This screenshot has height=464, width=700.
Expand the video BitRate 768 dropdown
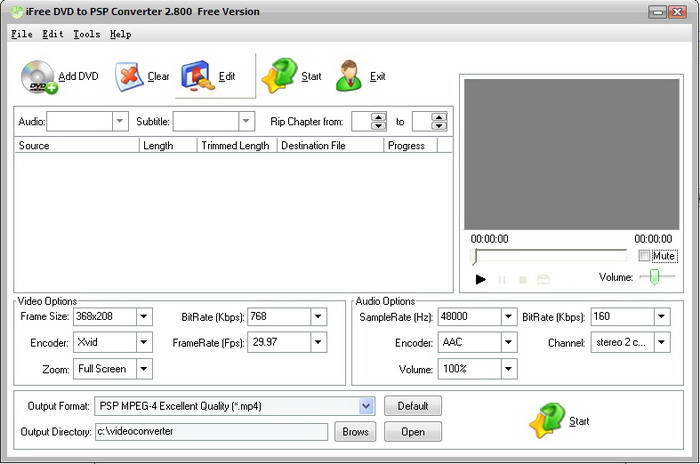coord(318,317)
